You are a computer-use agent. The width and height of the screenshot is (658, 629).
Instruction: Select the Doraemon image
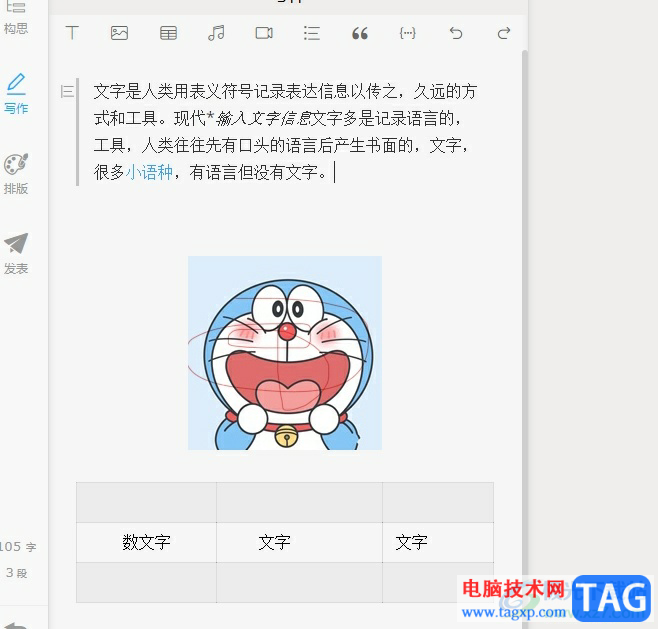point(285,353)
